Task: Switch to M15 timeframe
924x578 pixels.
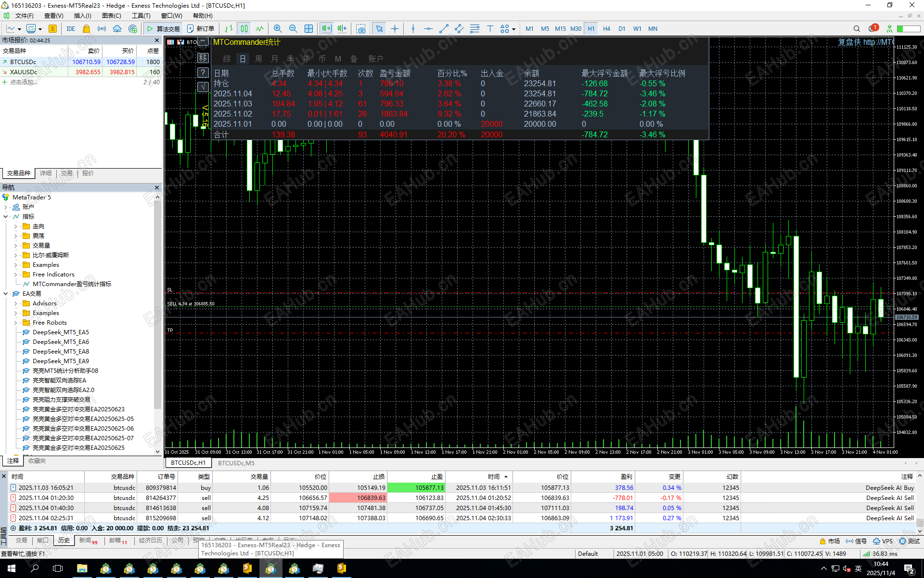Action: tap(560, 29)
